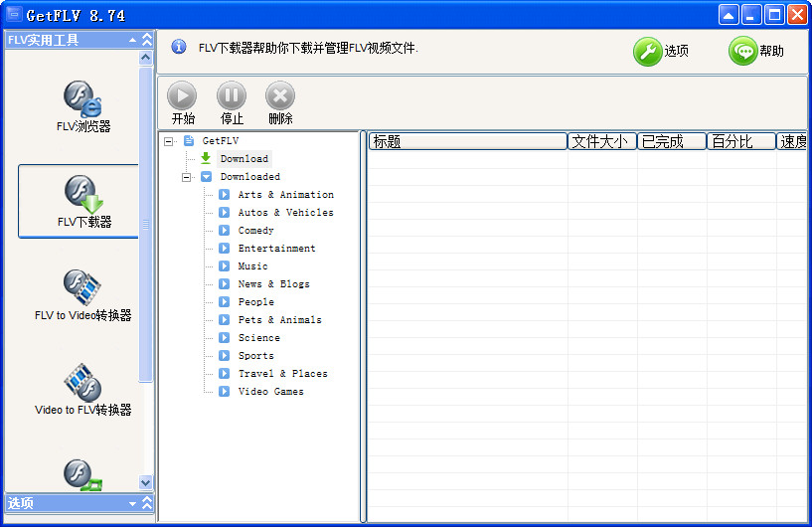Click the Science category play icon
The width and height of the screenshot is (812, 527).
(x=225, y=337)
